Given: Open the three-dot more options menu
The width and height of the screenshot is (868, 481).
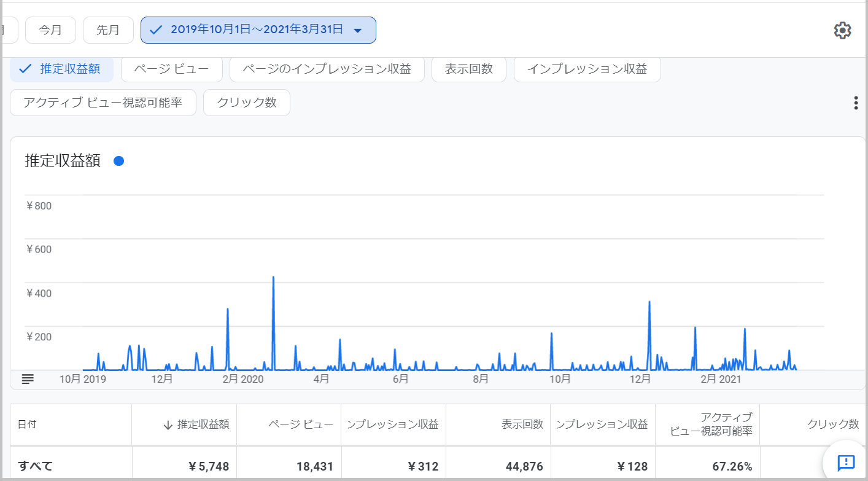Looking at the screenshot, I should [856, 103].
